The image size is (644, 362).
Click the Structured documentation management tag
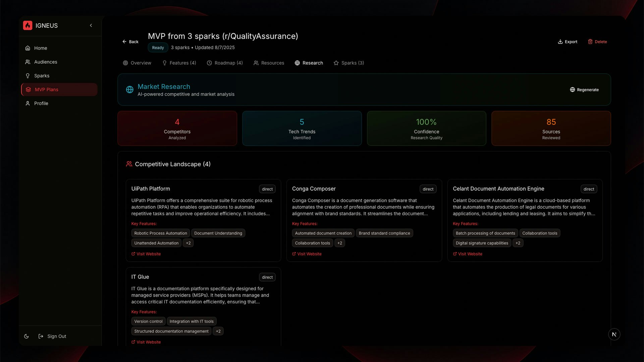171,331
